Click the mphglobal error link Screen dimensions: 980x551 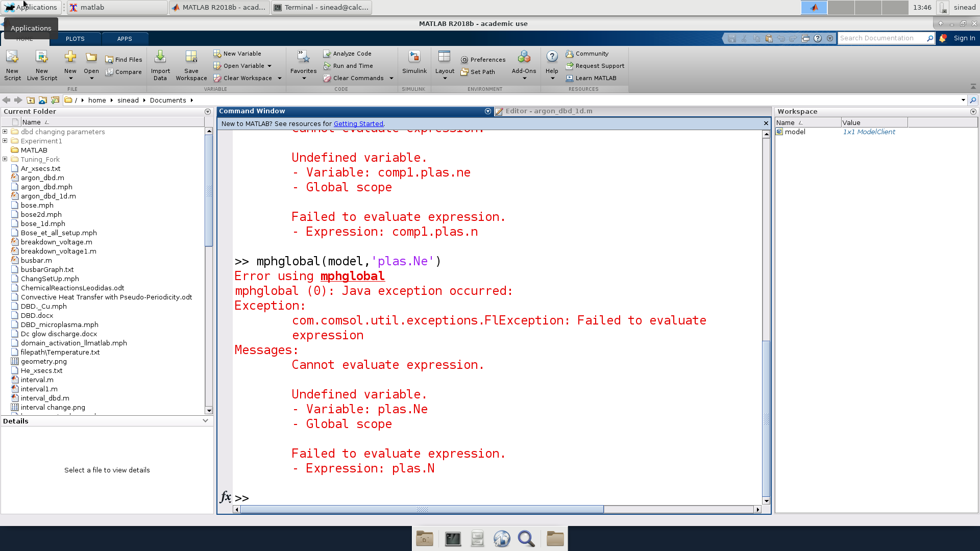352,276
